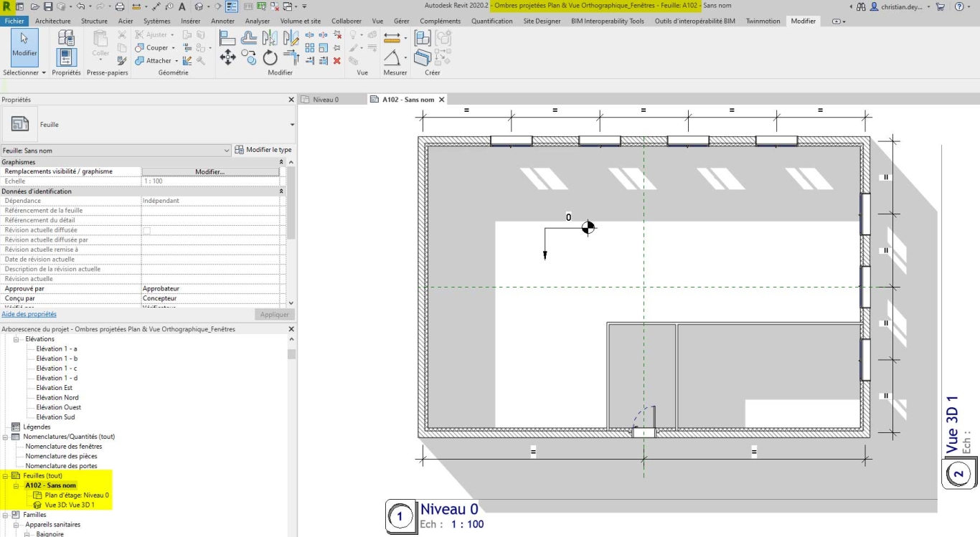This screenshot has height=537, width=980.
Task: Click the Align tool icon
Action: click(227, 37)
